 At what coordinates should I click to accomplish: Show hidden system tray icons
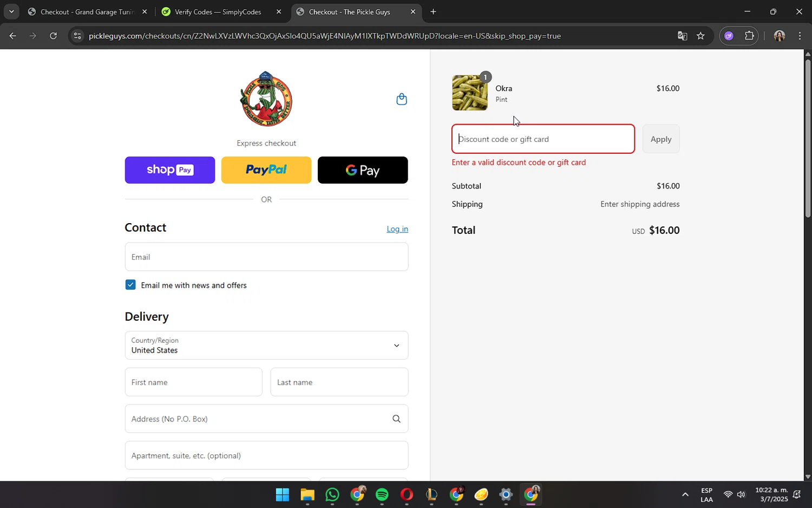[x=685, y=494]
